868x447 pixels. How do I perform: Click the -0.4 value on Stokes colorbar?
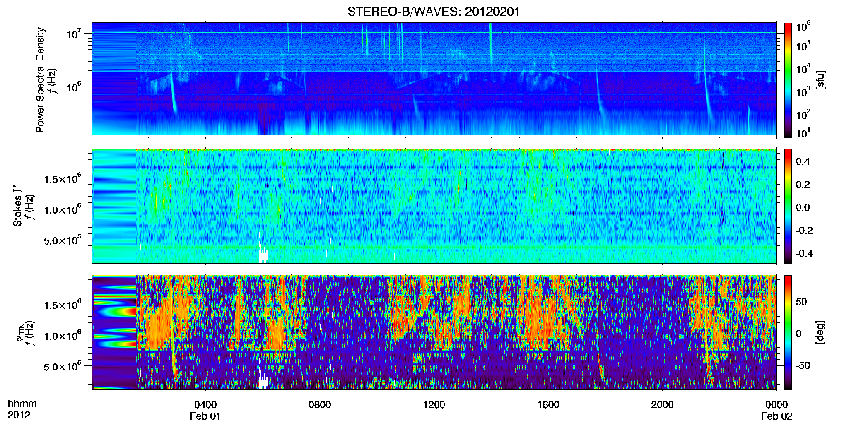804,253
